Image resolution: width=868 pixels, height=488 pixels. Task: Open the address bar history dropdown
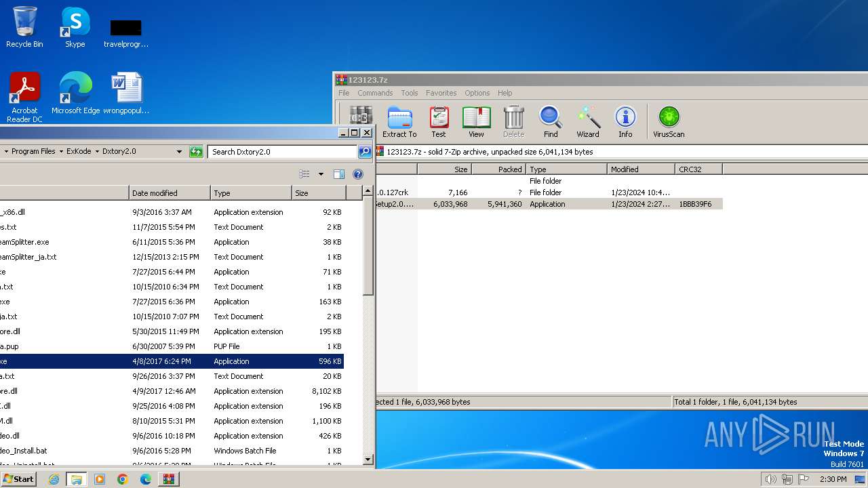[x=179, y=152]
